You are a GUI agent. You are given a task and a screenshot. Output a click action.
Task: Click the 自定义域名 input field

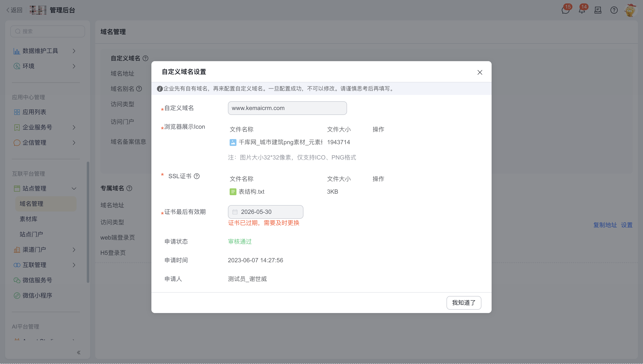coord(287,108)
